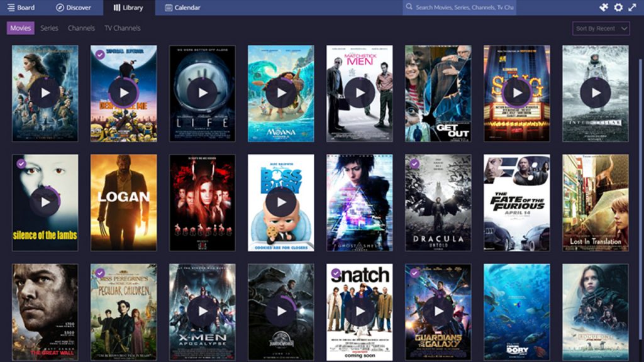Start playback of Jurassic World
644x362 pixels.
click(x=281, y=311)
